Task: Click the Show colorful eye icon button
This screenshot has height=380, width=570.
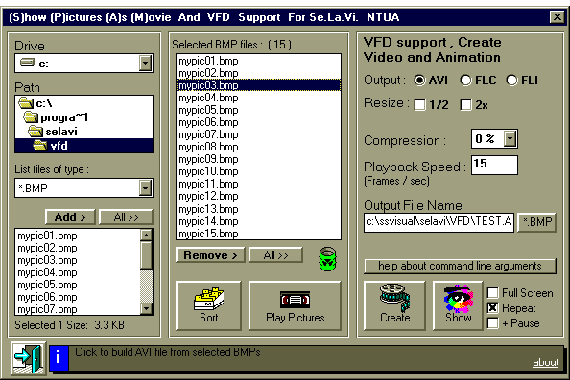Action: pos(458,305)
